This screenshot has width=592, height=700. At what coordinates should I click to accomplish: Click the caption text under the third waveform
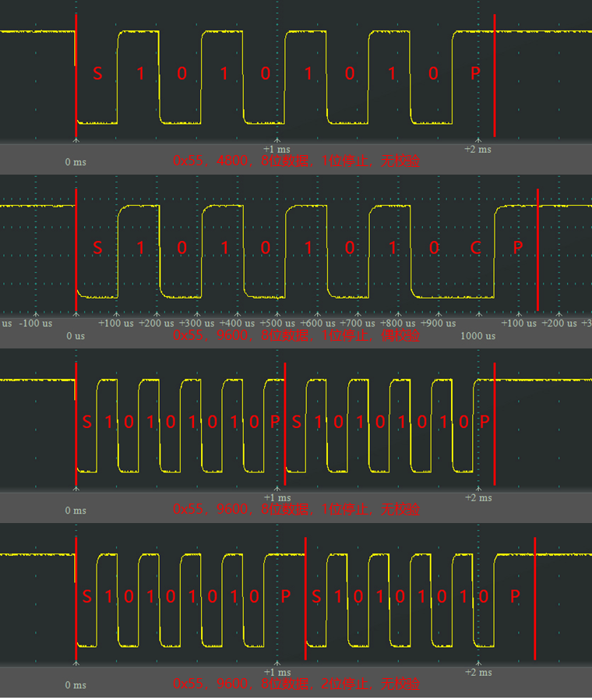click(x=296, y=510)
